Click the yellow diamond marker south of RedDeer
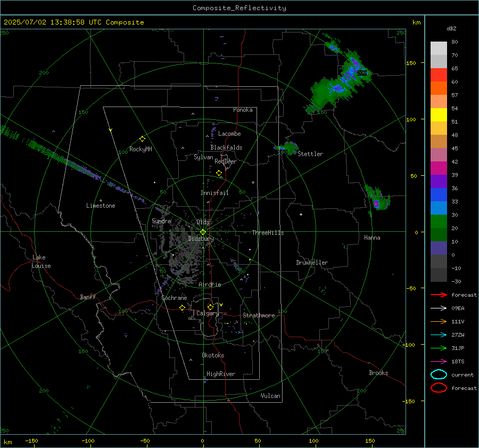 click(x=219, y=173)
